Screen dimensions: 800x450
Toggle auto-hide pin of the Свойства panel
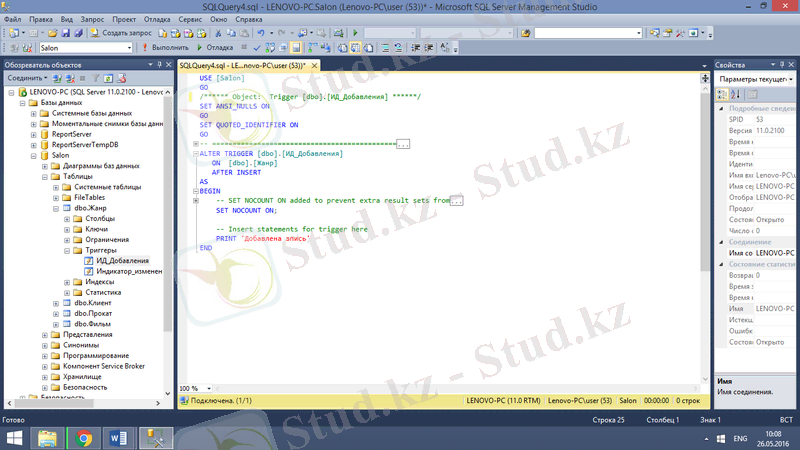point(782,65)
